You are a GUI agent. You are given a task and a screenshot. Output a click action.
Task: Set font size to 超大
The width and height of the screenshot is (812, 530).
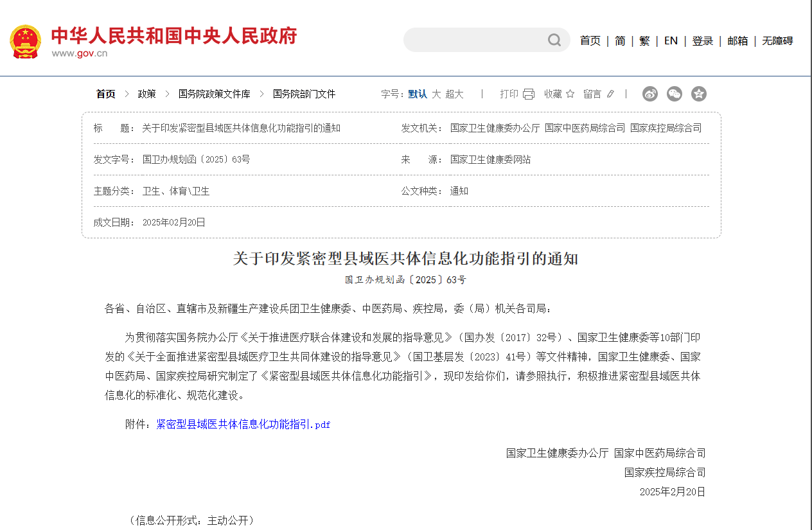click(x=454, y=94)
